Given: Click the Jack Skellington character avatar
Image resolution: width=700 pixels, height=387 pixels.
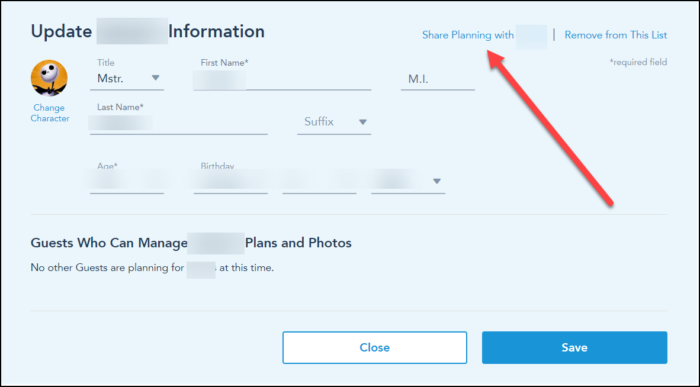Looking at the screenshot, I should 49,78.
